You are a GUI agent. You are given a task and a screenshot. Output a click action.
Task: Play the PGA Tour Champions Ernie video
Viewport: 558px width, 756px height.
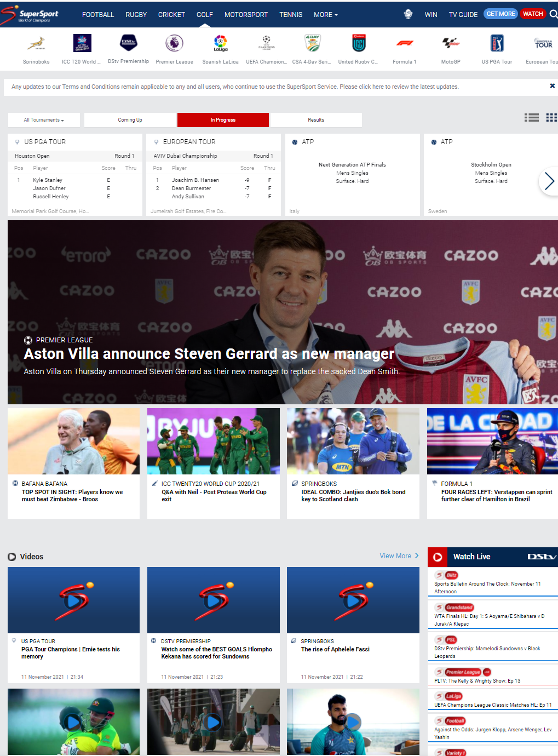point(74,600)
